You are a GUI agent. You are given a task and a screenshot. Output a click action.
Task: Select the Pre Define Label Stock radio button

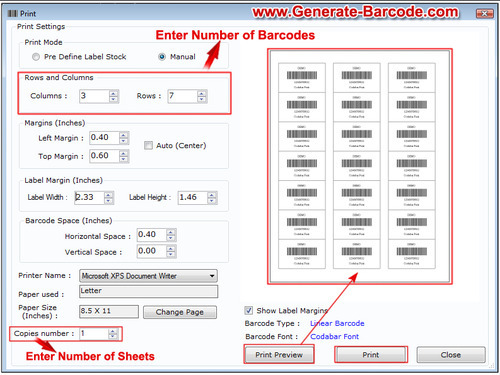tap(36, 57)
